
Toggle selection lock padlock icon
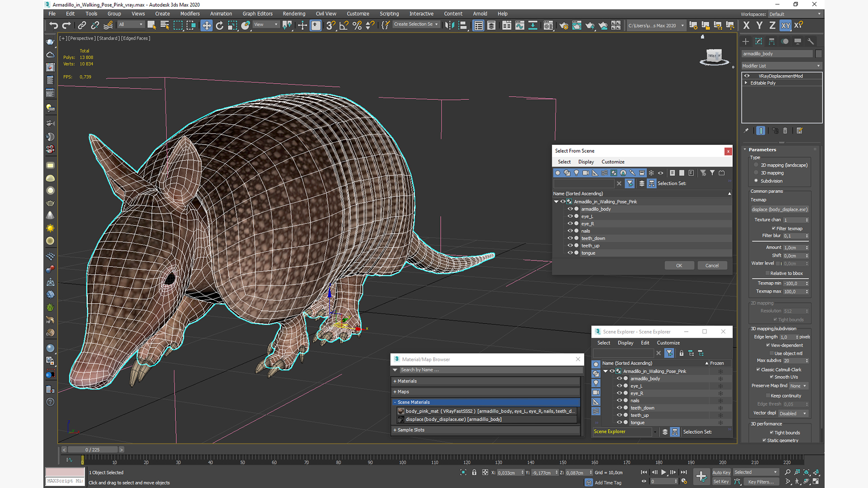click(474, 472)
